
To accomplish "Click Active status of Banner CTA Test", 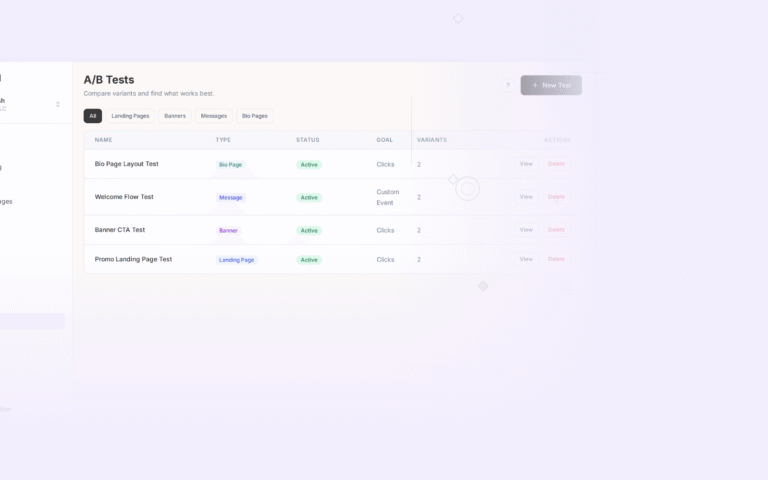I will [x=309, y=230].
